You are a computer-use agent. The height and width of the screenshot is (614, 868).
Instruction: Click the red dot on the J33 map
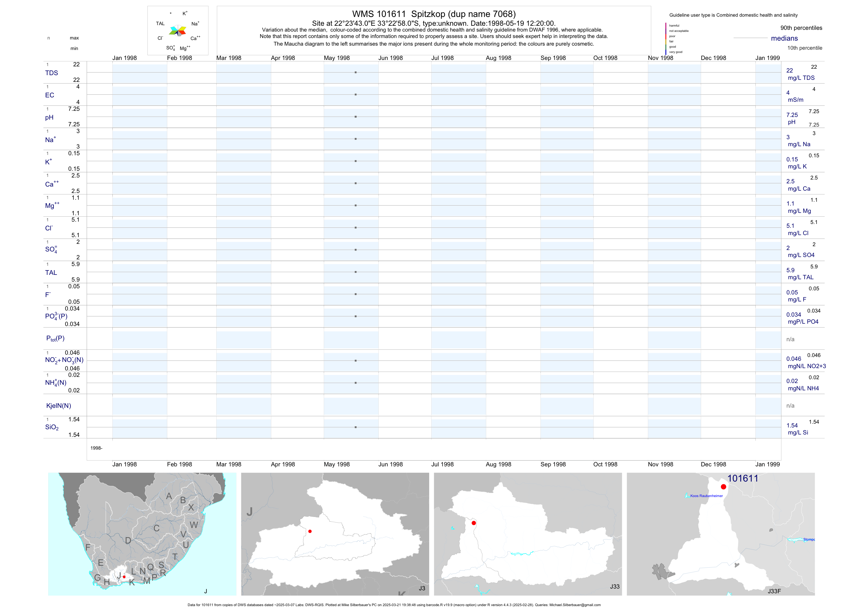[474, 523]
